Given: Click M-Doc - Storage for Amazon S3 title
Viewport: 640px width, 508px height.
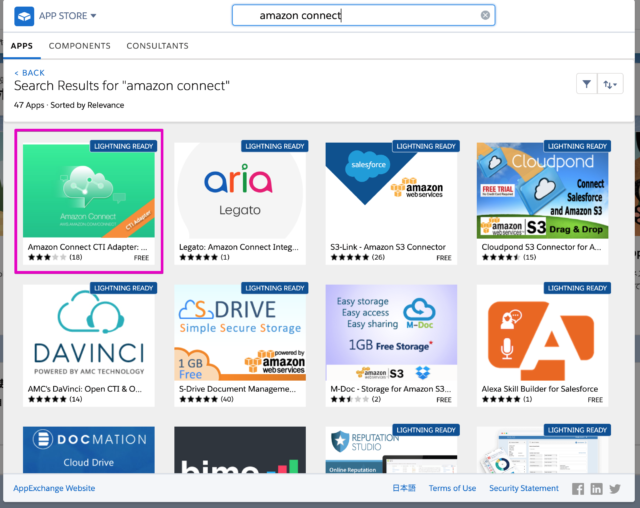Looking at the screenshot, I should click(x=391, y=389).
